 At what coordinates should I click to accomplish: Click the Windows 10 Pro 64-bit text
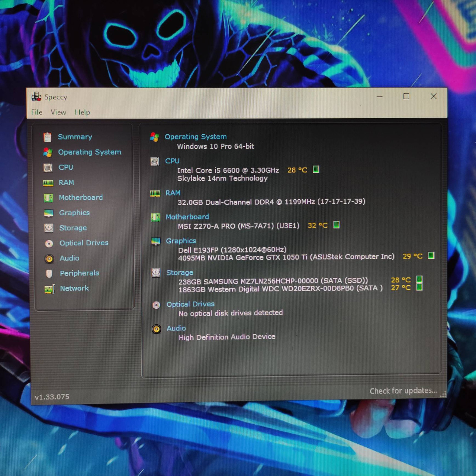(215, 147)
